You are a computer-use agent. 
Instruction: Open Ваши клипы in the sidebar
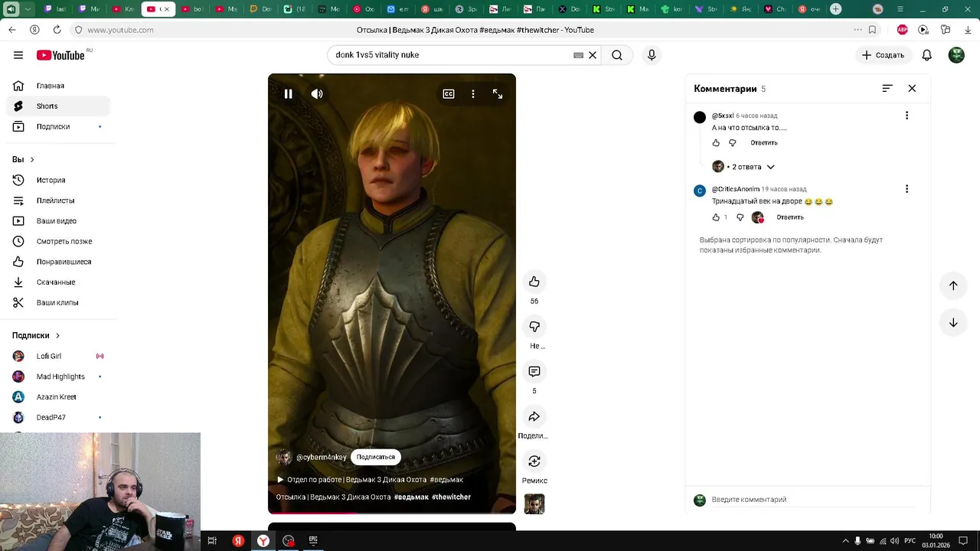click(x=58, y=302)
